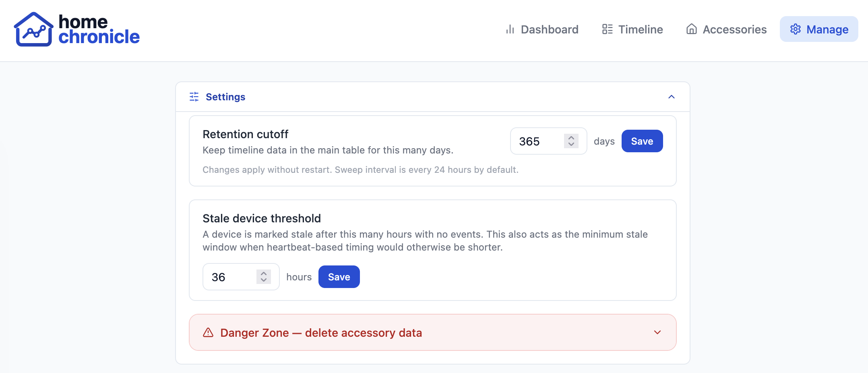Click the house icon beside Accessories
The image size is (868, 373).
coord(692,29)
